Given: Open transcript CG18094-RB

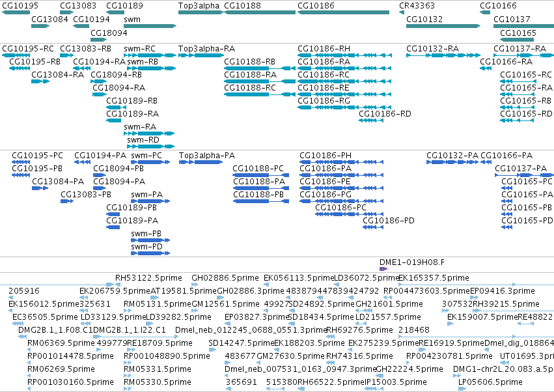Looking at the screenshot, I should coord(117,75).
